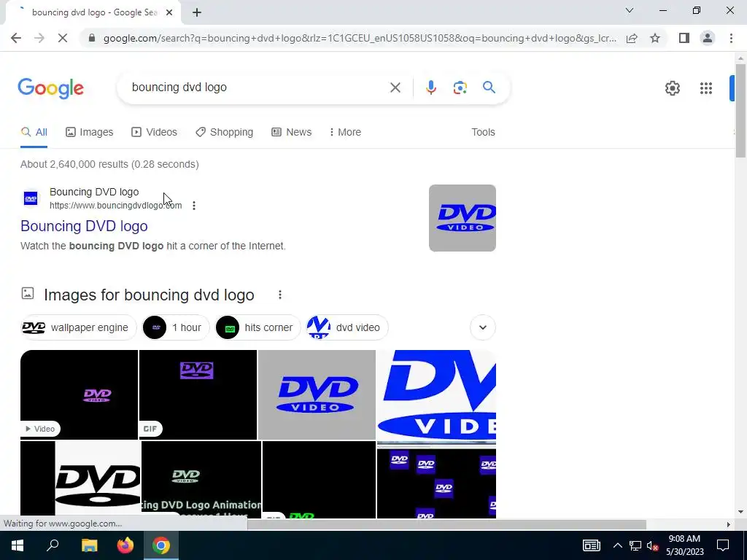Open purple DVD video thumbnail
Image resolution: width=747 pixels, height=560 pixels.
coord(79,394)
